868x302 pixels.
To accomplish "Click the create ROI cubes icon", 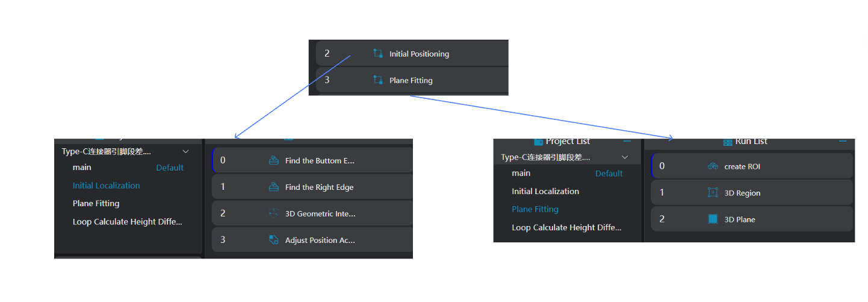I will coord(713,166).
